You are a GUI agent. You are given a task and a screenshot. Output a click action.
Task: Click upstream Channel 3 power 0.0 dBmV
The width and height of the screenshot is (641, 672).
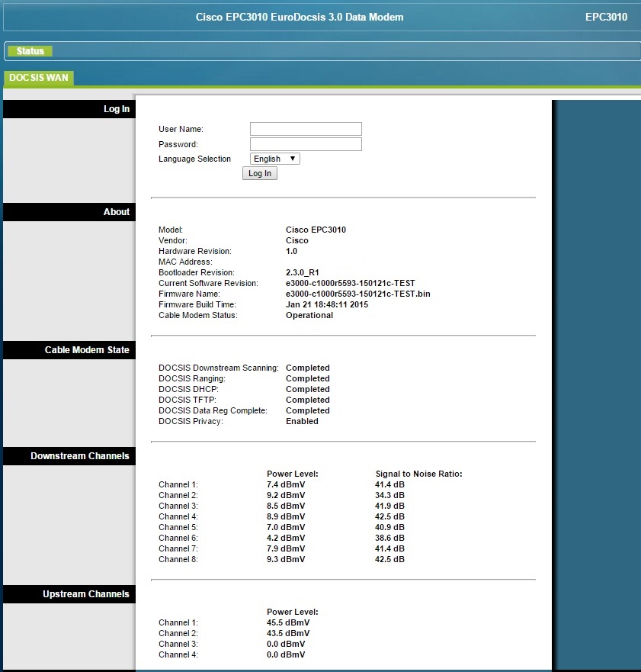pos(286,644)
